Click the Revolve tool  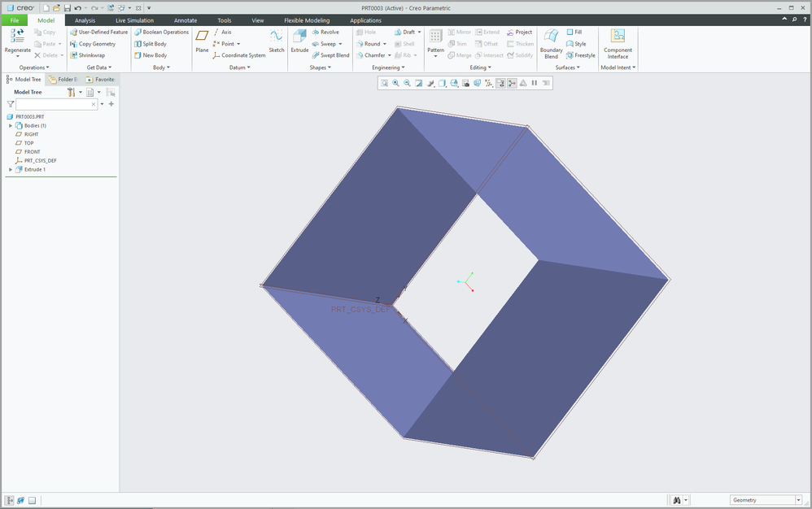click(325, 33)
